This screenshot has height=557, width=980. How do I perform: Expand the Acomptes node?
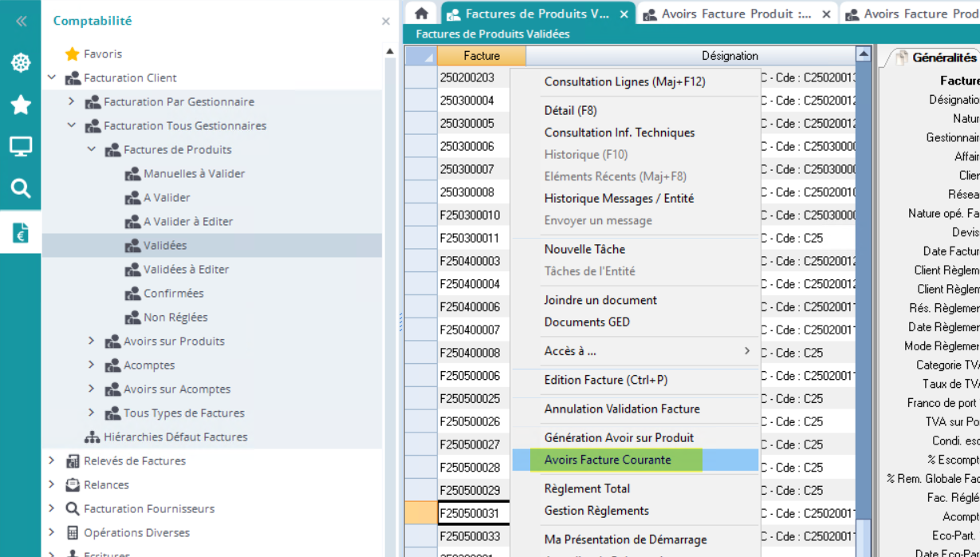point(92,365)
